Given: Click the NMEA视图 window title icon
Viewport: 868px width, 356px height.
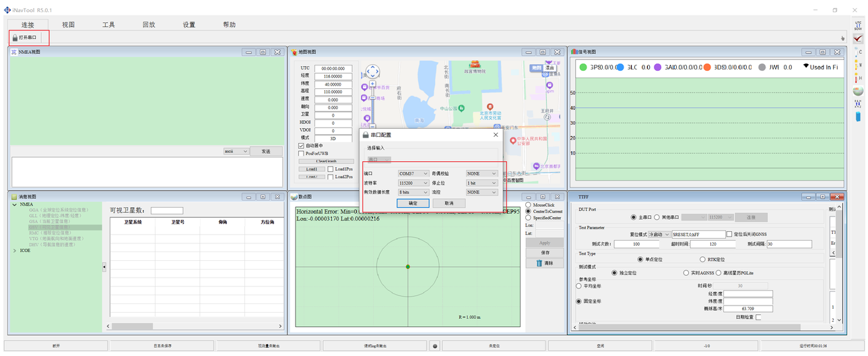Looking at the screenshot, I should tap(13, 52).
